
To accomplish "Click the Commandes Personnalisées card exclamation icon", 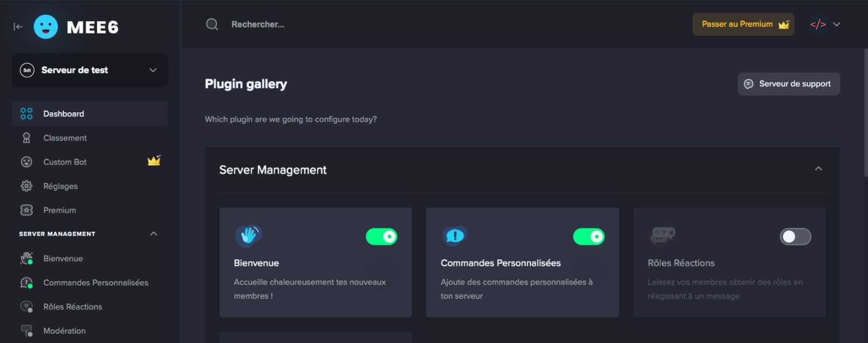I will [455, 236].
